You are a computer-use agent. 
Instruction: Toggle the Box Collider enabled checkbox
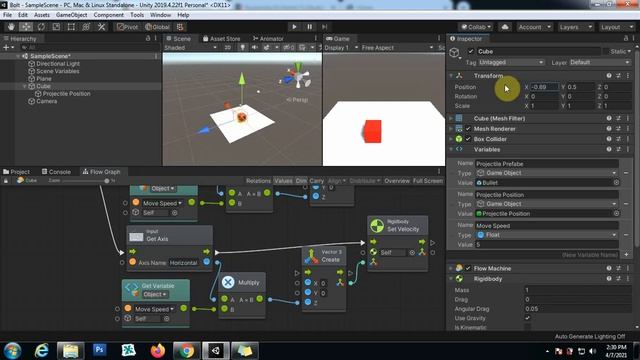468,139
